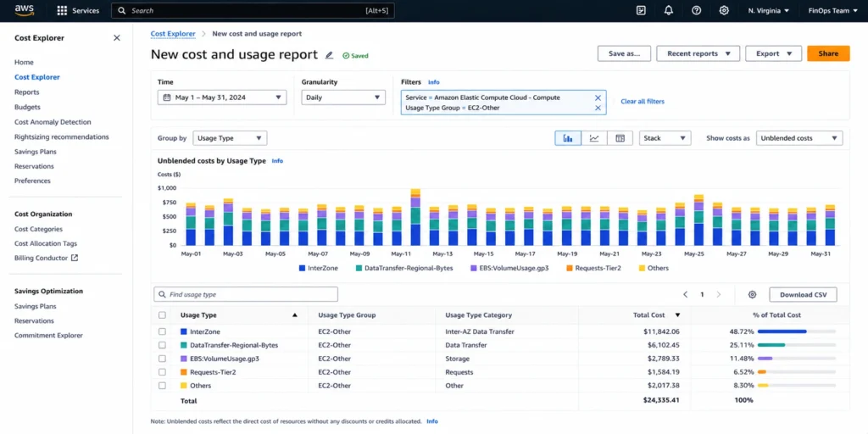Screen dimensions: 868x434
Task: Click the Cost Explorer breadcrumb link
Action: pos(173,34)
